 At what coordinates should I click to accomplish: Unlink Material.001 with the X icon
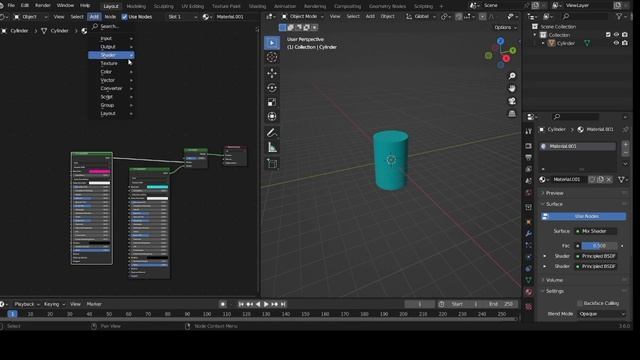609,180
